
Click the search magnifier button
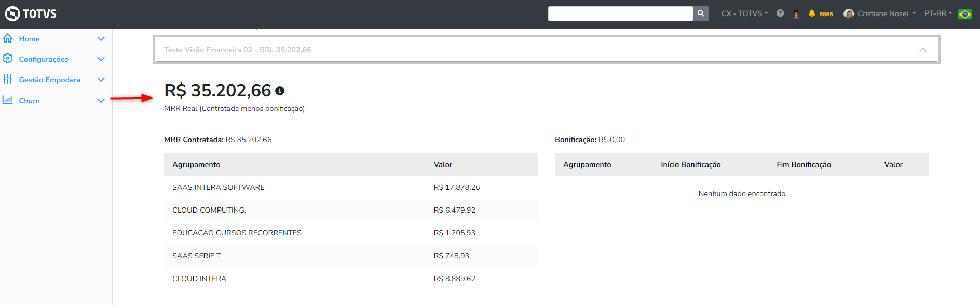click(x=701, y=13)
